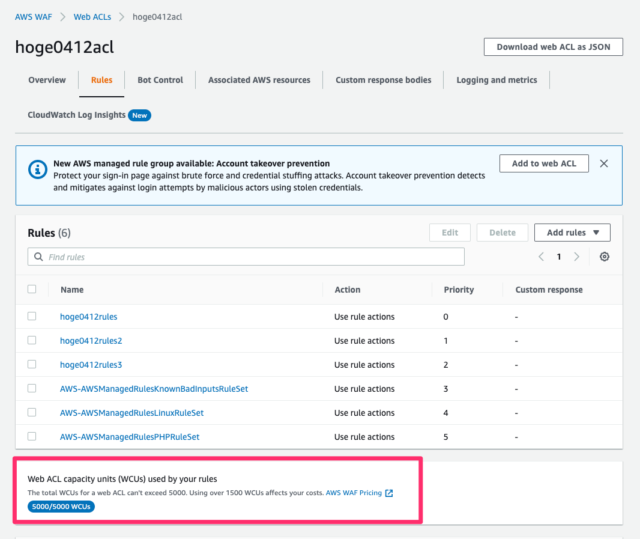The height and width of the screenshot is (539, 640).
Task: Open the table preferences gear icon
Action: click(x=604, y=257)
